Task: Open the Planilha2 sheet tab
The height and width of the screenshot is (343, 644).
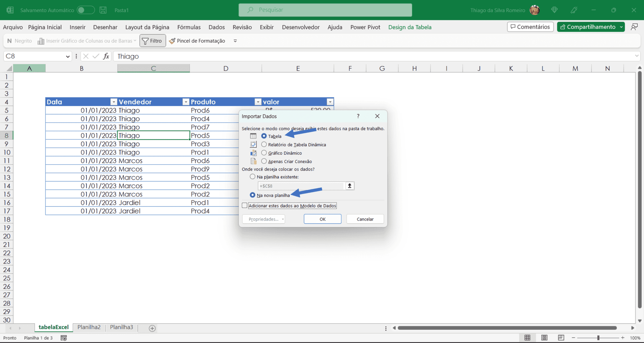Action: click(89, 327)
